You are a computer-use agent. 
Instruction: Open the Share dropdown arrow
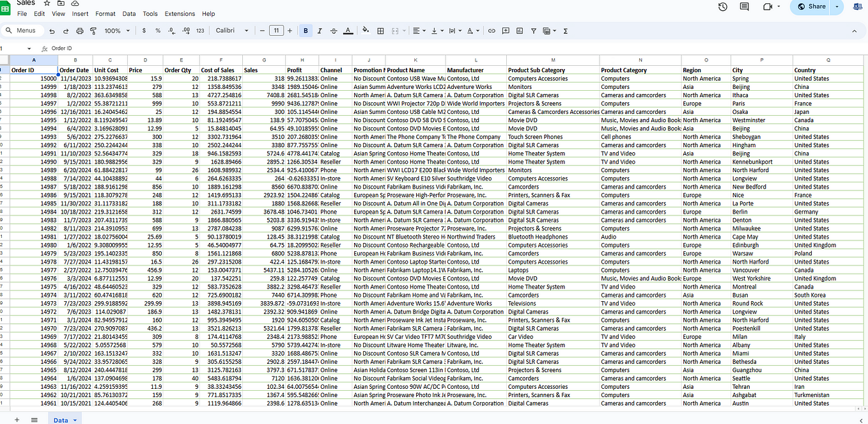click(x=838, y=6)
